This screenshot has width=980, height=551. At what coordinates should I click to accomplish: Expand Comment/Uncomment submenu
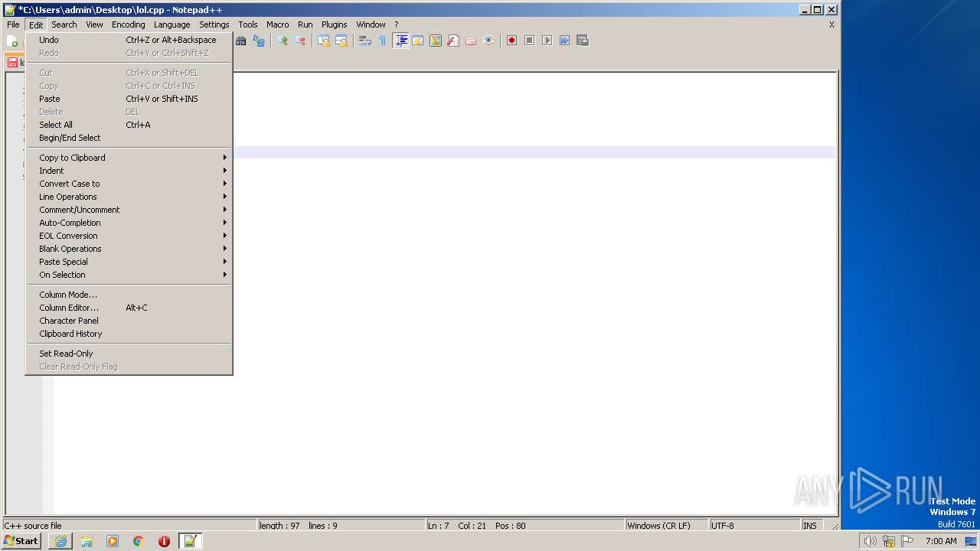pos(129,210)
